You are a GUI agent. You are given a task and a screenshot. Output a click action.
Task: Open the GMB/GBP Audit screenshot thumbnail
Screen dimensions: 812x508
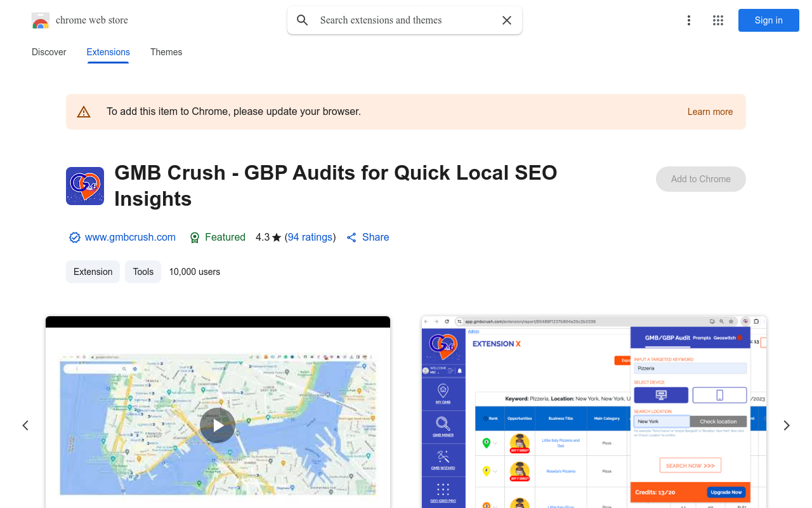594,412
